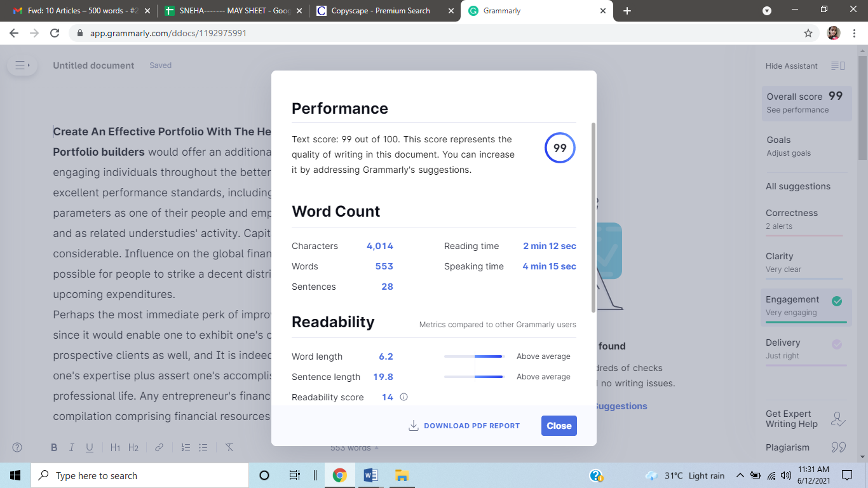Insert a link using the link icon
This screenshot has width=868, height=488.
(159, 448)
